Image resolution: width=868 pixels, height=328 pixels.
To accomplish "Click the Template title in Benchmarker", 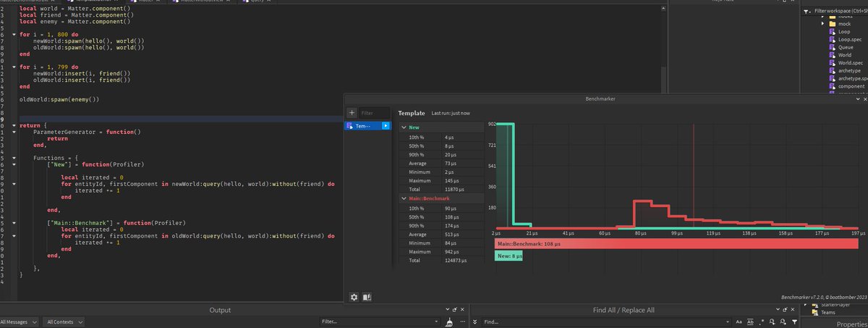I will click(412, 113).
